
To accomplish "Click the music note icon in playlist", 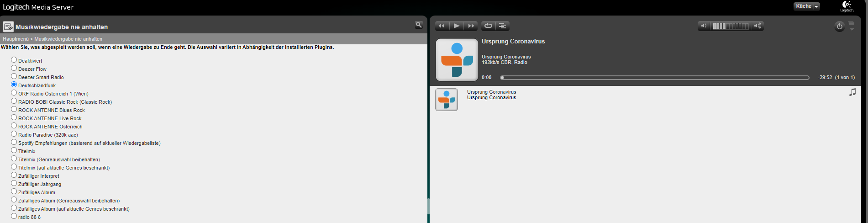I will 852,92.
